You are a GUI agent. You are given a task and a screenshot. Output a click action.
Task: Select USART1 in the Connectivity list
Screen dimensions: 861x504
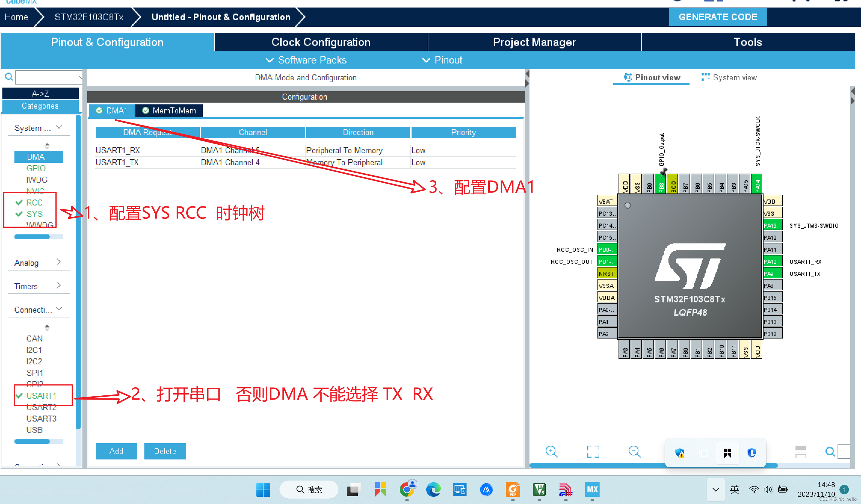41,396
